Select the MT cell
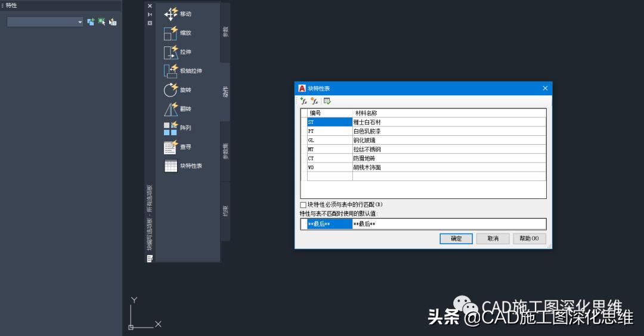Viewport: 644px width, 336px height. tap(330, 149)
